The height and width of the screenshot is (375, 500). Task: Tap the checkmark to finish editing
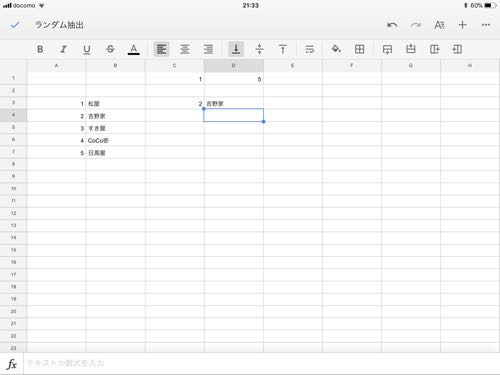pos(15,25)
